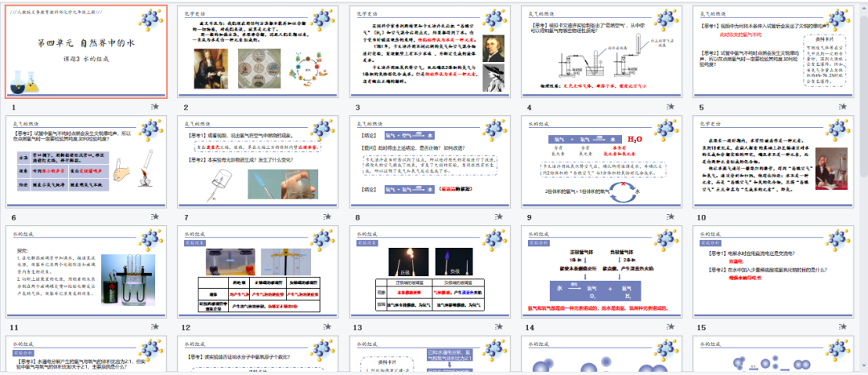
Task: Click the animation star icon under slide 15
Action: coord(844,327)
